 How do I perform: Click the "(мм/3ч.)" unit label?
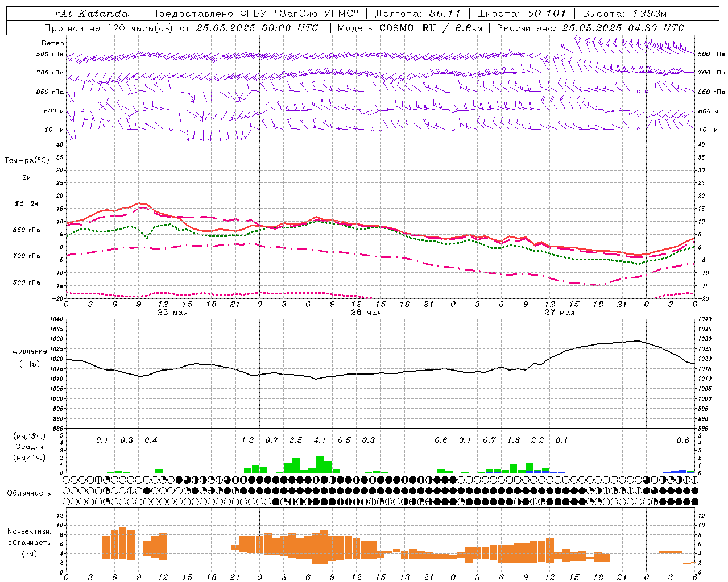click(30, 436)
